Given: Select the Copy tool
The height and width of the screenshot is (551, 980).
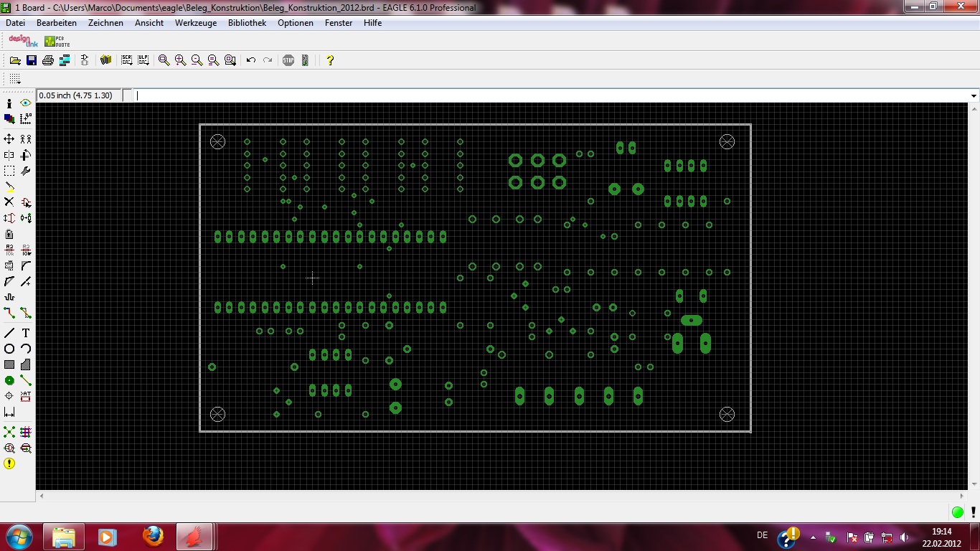Looking at the screenshot, I should tap(26, 139).
